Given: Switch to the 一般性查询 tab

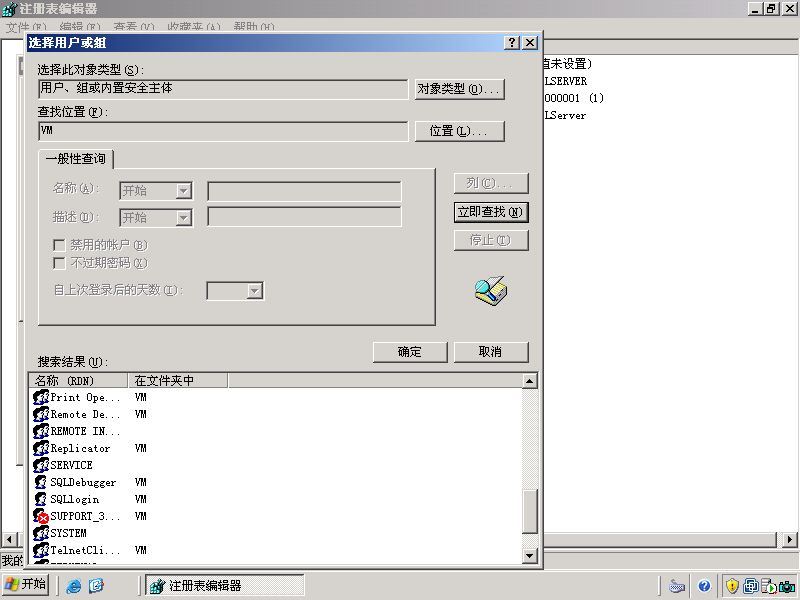Looking at the screenshot, I should coord(76,159).
